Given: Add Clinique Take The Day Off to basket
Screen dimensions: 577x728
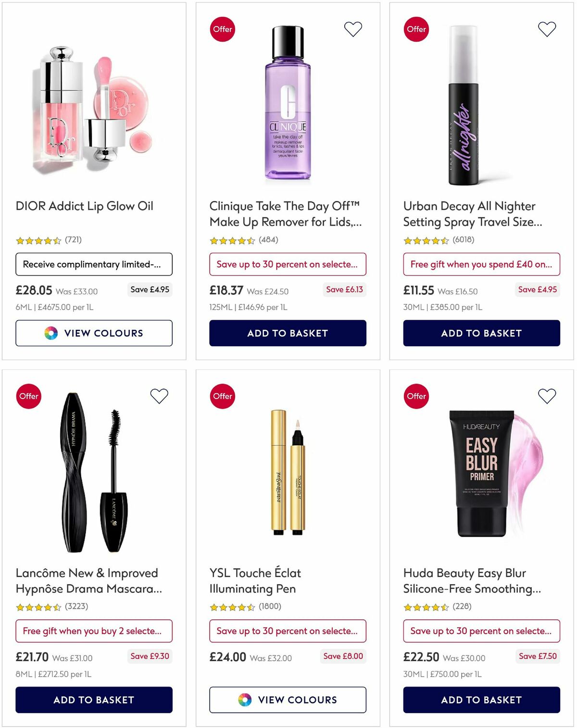Looking at the screenshot, I should [288, 333].
